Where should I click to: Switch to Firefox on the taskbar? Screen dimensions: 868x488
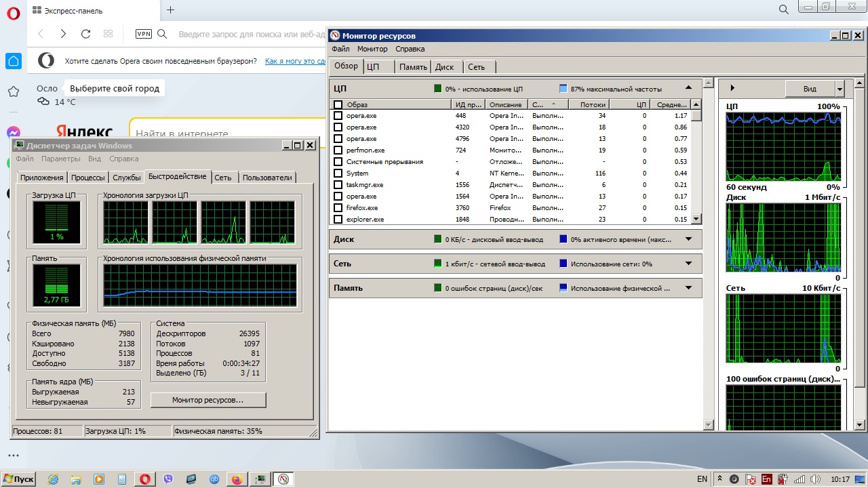pos(237,479)
